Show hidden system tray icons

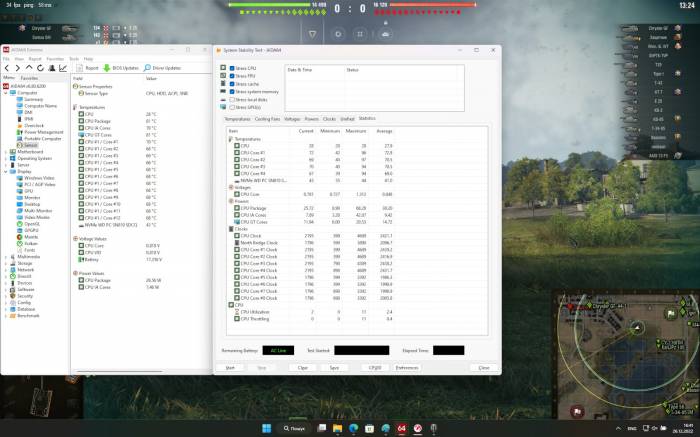coord(618,429)
